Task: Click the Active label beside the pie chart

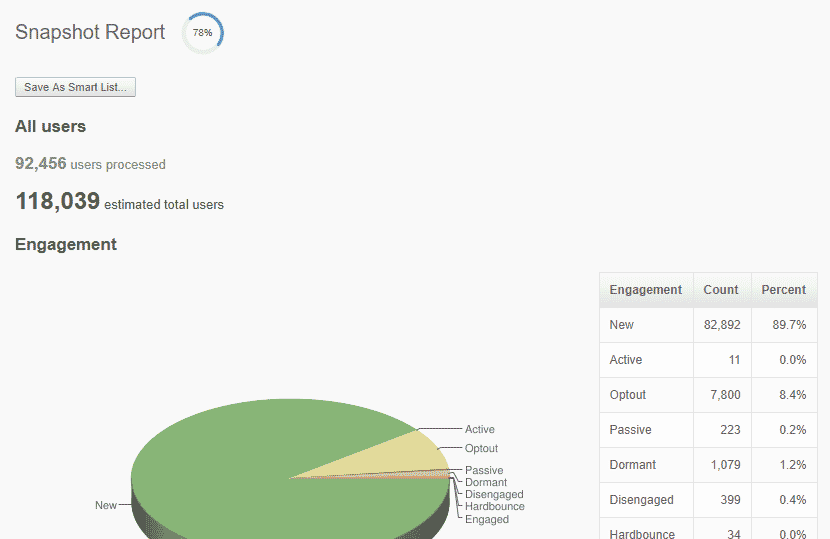Action: pos(479,430)
